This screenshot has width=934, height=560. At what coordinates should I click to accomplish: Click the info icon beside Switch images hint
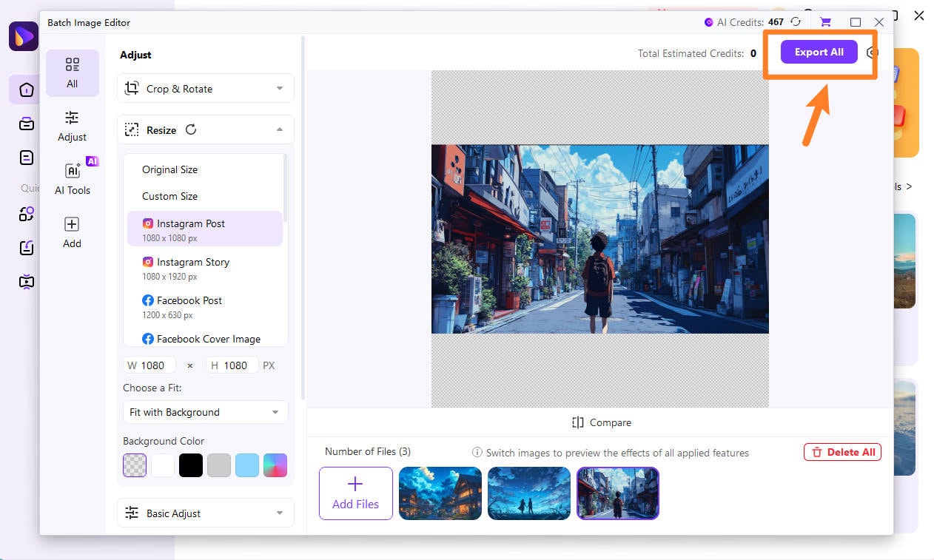[478, 453]
